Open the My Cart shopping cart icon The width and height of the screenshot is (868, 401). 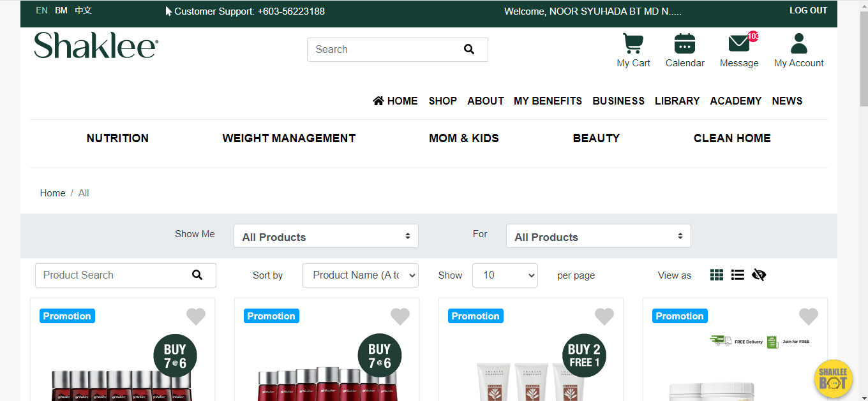click(x=633, y=43)
